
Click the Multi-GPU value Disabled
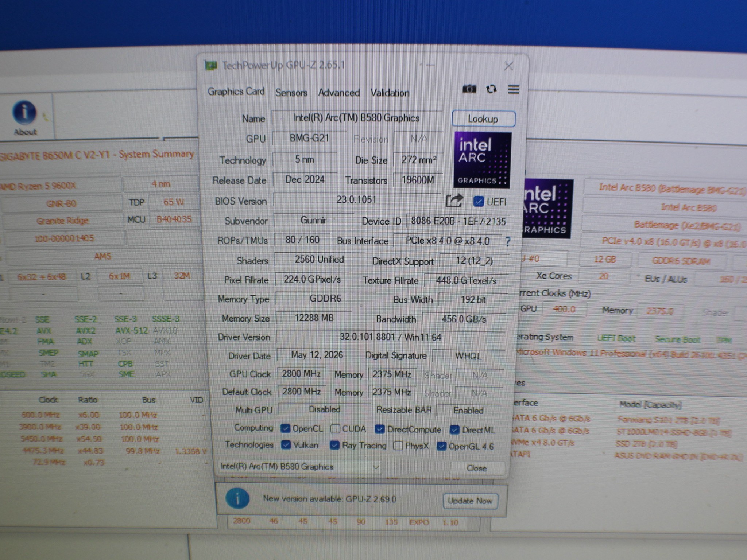325,409
